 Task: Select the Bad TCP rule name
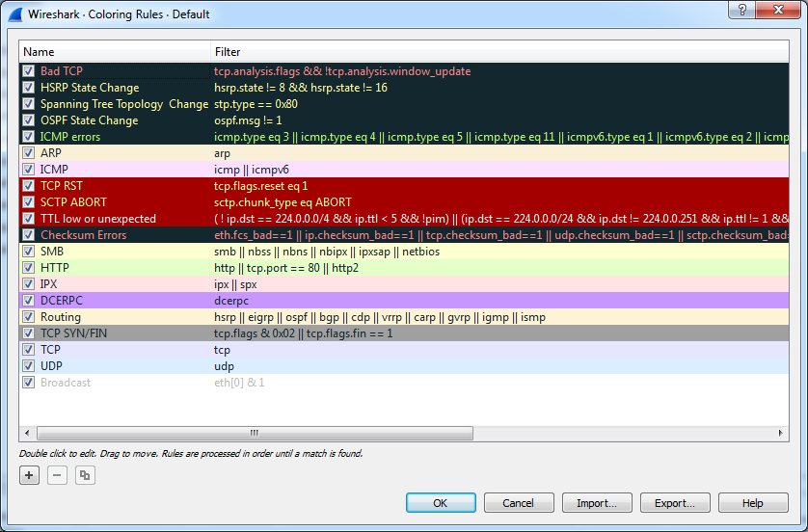click(62, 71)
